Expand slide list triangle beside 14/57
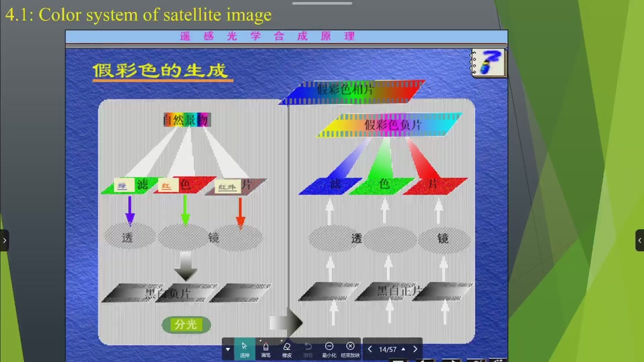The width and height of the screenshot is (644, 362). [403, 349]
